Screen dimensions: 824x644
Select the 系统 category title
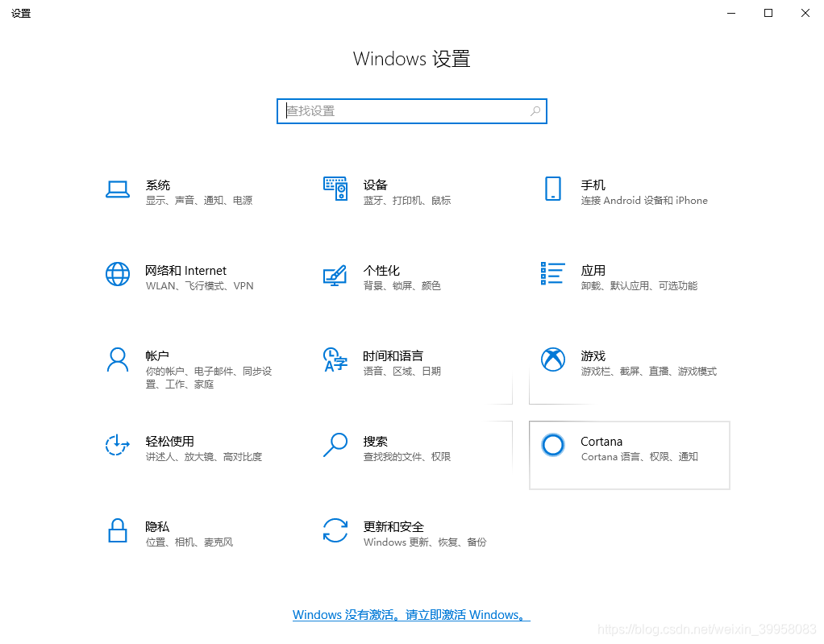(x=158, y=185)
